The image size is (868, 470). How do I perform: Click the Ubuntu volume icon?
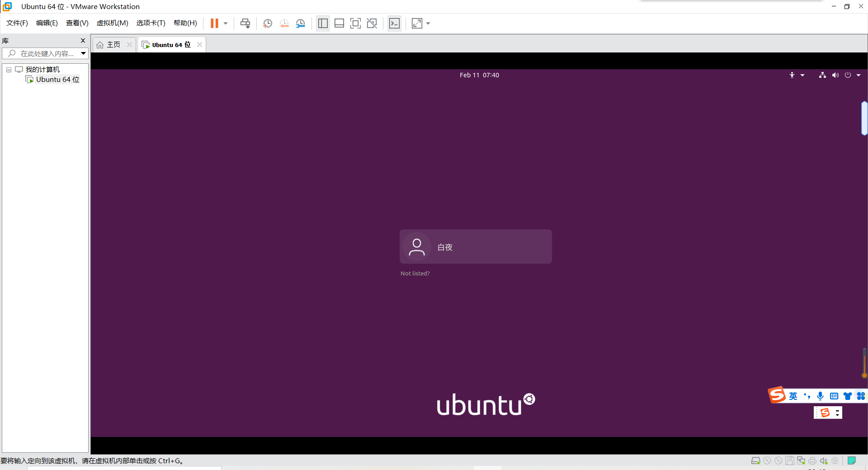point(835,75)
